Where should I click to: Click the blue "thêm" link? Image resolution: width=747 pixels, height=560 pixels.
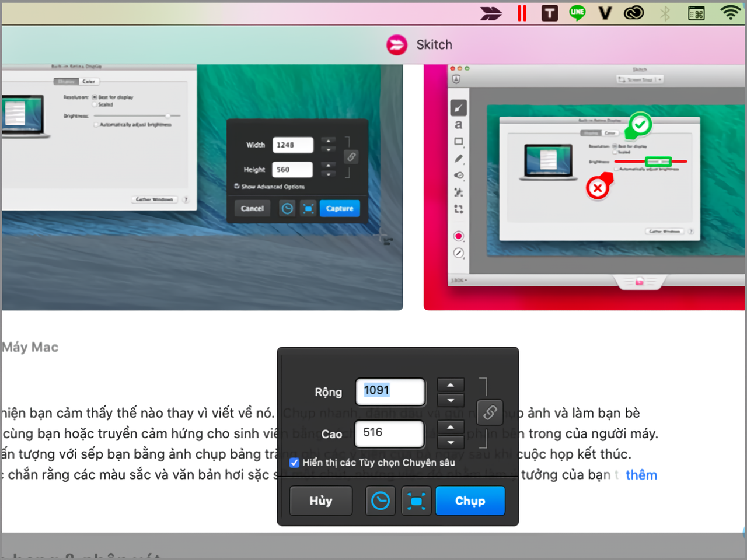(x=641, y=475)
